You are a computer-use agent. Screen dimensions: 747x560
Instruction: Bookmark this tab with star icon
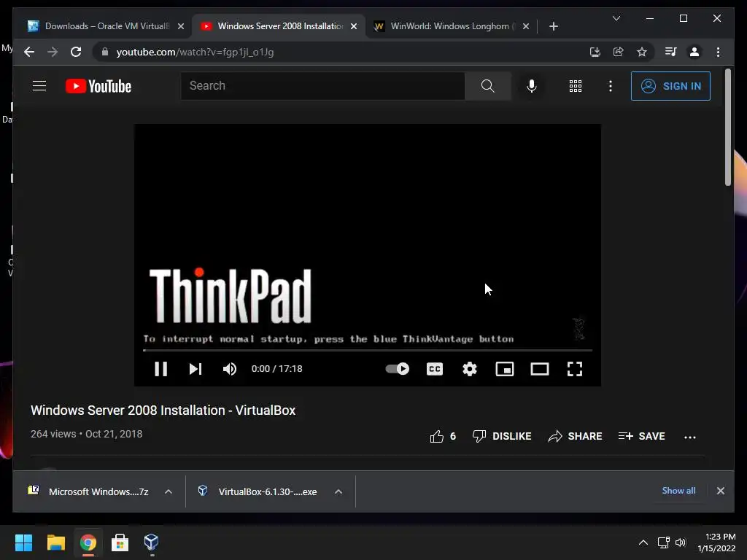pyautogui.click(x=642, y=52)
